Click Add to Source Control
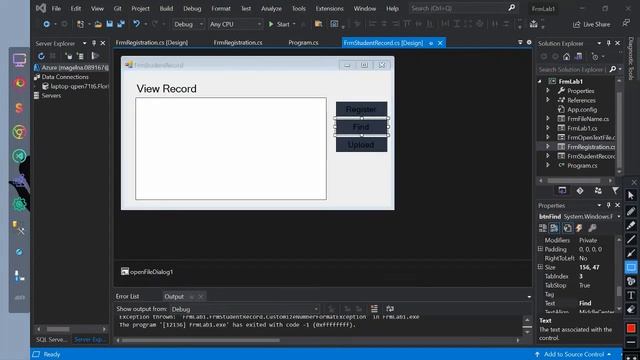Screen dimensions: 640x360 [573, 354]
